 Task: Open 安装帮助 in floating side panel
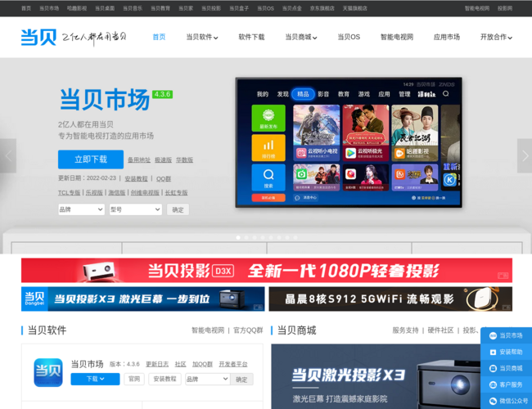coord(506,352)
